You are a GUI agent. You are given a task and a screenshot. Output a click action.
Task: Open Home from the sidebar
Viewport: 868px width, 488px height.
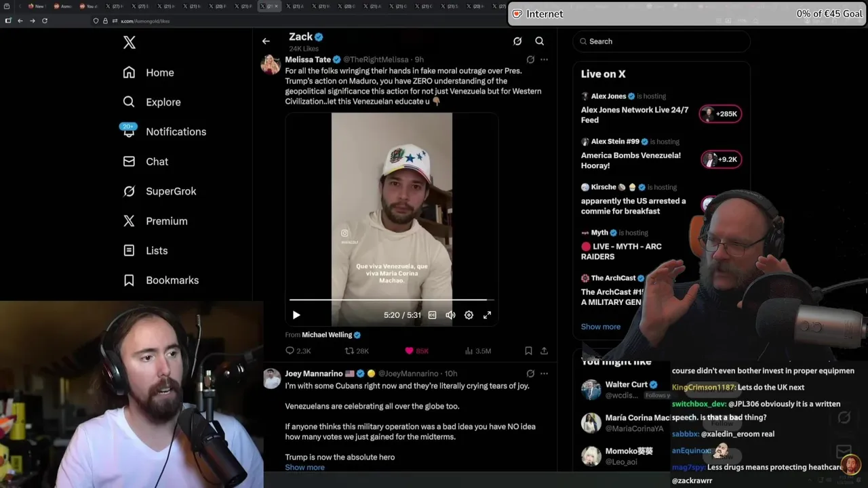[149, 73]
